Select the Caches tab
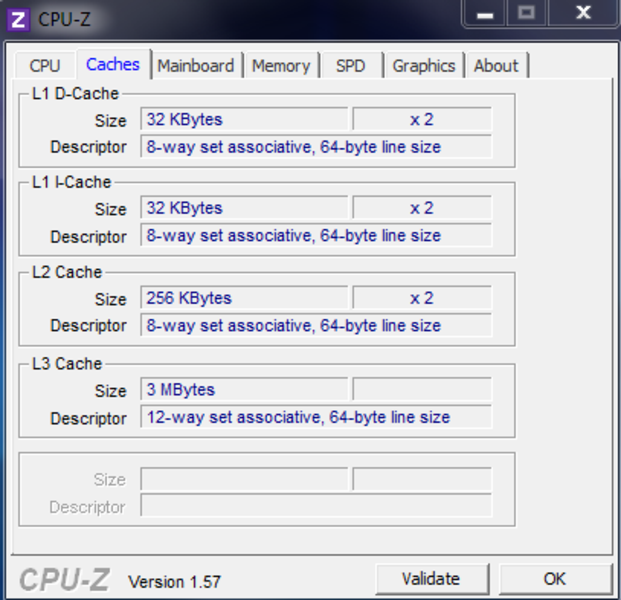This screenshot has width=621, height=600. click(x=114, y=64)
